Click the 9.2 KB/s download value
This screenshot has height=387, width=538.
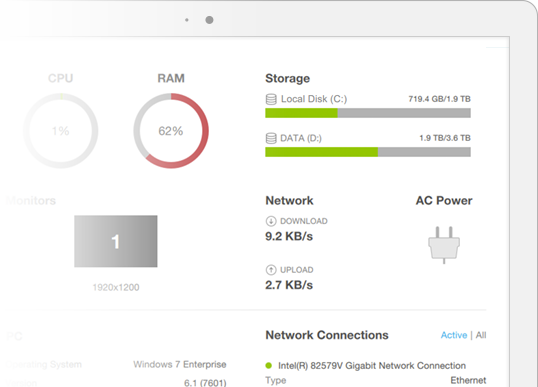289,236
